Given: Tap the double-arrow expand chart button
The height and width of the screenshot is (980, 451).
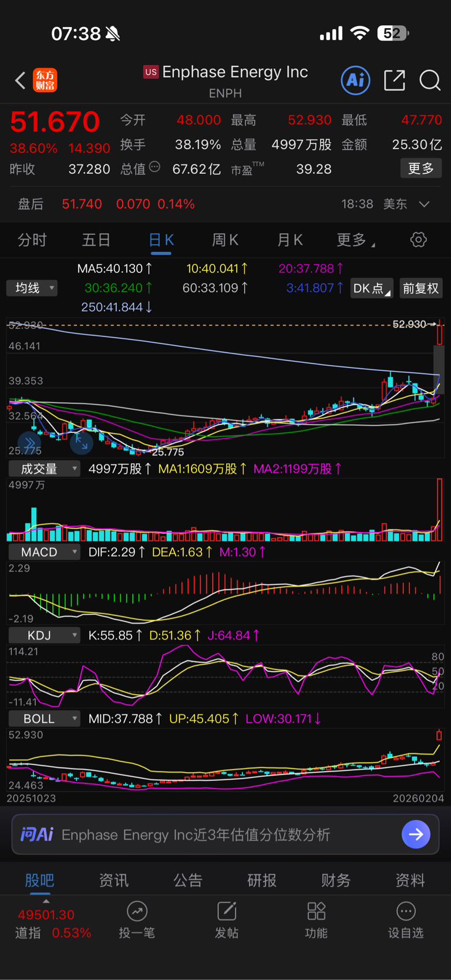Looking at the screenshot, I should pyautogui.click(x=29, y=442).
